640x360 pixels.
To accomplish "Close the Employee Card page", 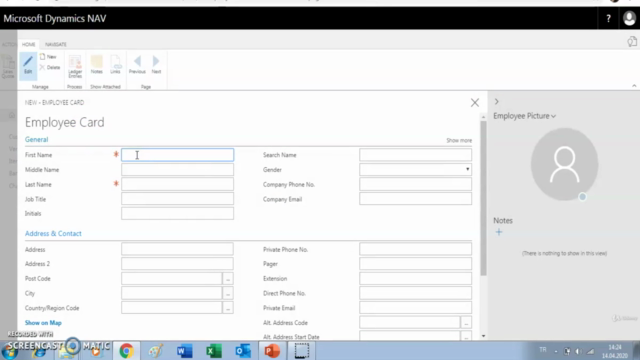I will tap(475, 102).
